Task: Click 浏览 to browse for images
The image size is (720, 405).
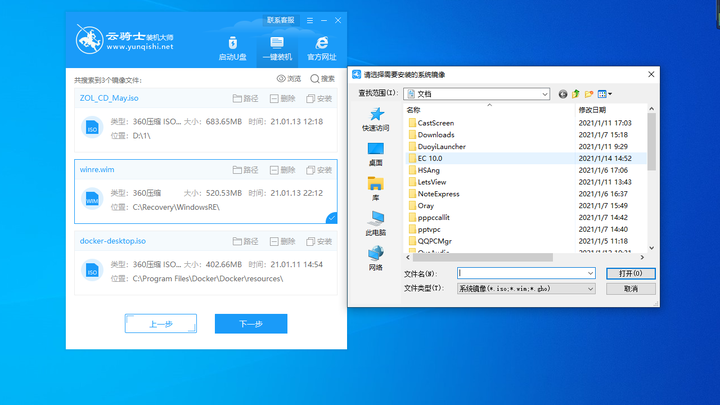Action: point(289,79)
